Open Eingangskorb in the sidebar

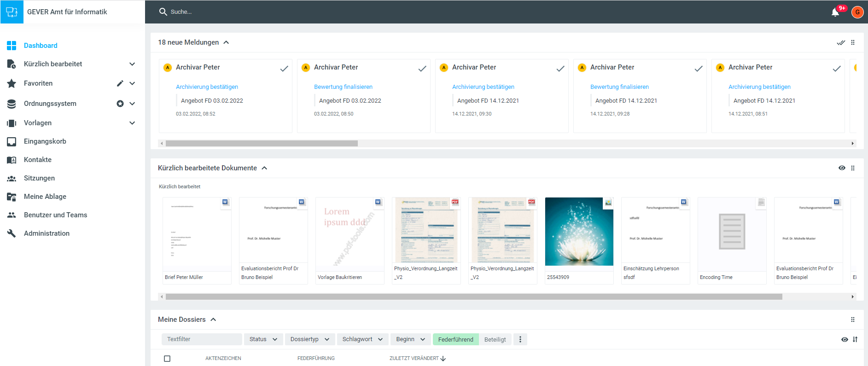tap(45, 141)
